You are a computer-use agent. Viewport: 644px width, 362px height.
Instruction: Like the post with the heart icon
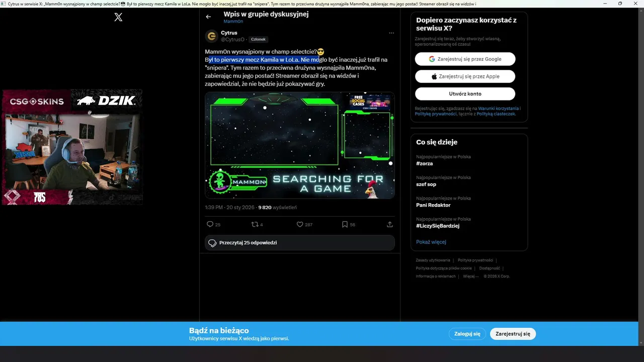[x=300, y=224]
